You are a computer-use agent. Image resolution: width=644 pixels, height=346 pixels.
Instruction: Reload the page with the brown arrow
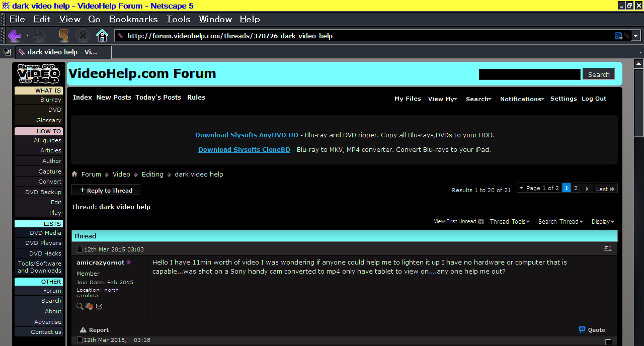coord(63,36)
